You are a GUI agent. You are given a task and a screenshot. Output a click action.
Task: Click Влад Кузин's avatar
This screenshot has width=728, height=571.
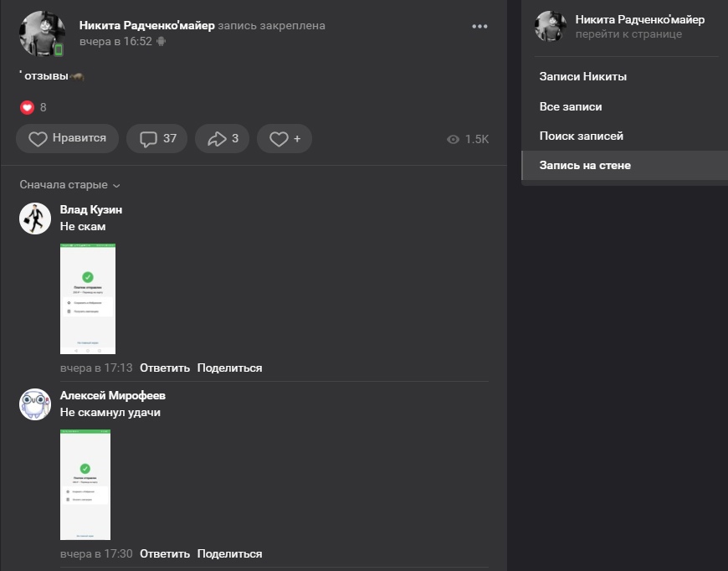(35, 219)
